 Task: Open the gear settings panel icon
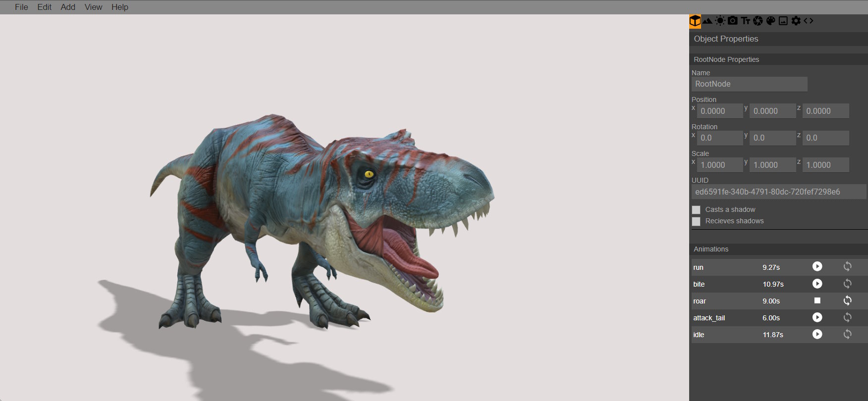point(796,21)
